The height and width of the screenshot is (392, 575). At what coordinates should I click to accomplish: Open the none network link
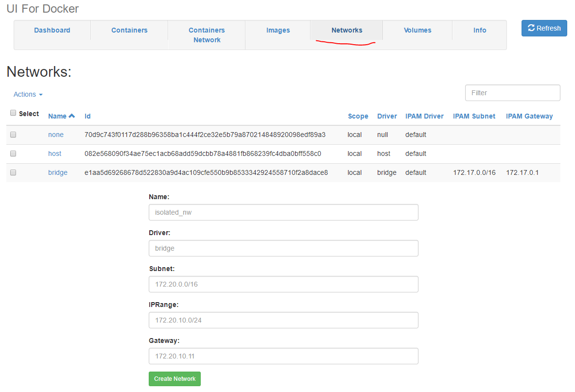click(56, 135)
